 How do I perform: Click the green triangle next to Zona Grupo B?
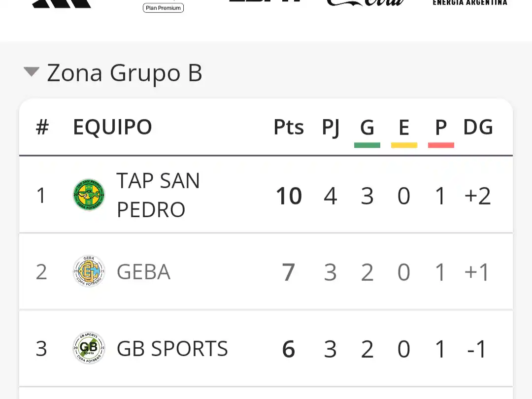32,72
